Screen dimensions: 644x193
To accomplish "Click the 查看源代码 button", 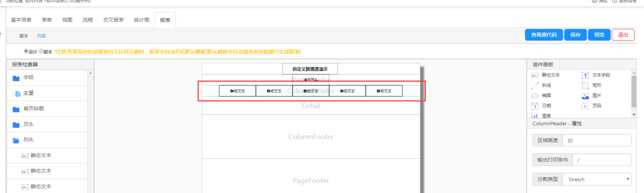I will 544,35.
